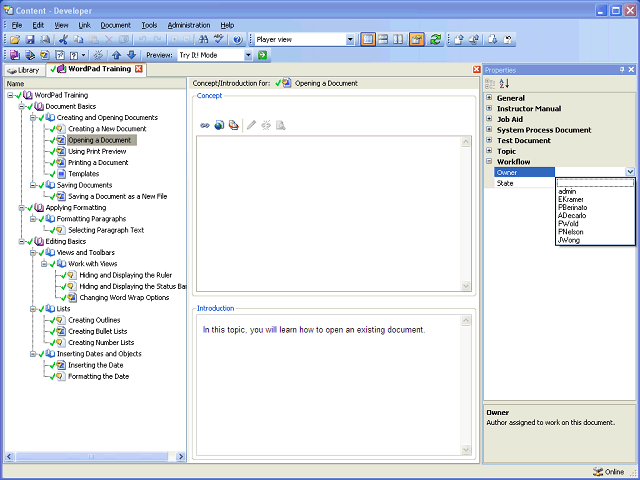The image size is (640, 480).
Task: Click the globe web page icon in Concept
Action: pyautogui.click(x=219, y=125)
